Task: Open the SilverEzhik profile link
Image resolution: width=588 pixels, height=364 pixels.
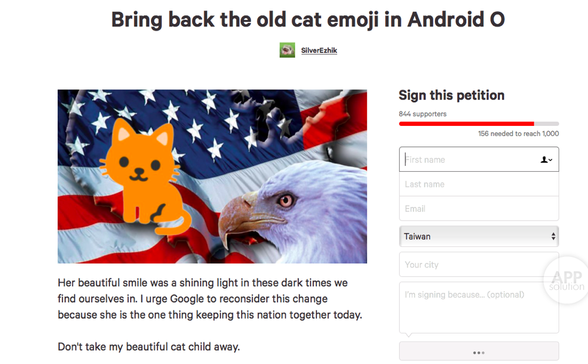Action: (319, 51)
